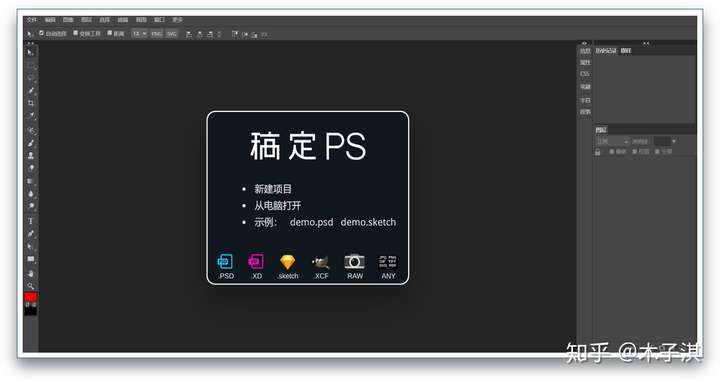Viewport: 720px width, 383px height.
Task: Open the 更多 More menu
Action: [177, 20]
